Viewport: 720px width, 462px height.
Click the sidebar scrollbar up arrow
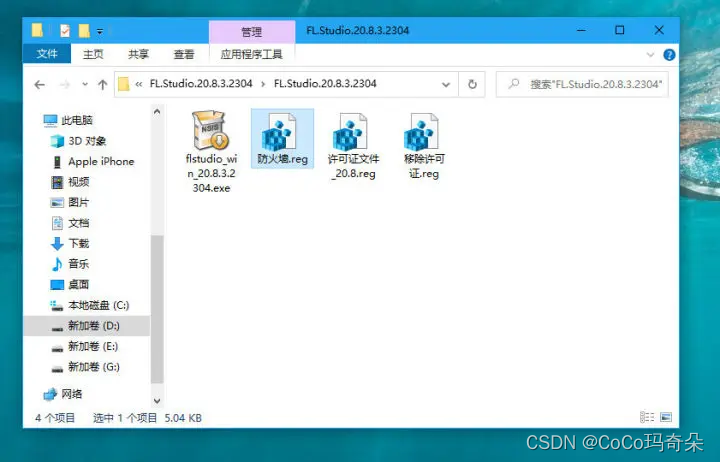coord(157,112)
